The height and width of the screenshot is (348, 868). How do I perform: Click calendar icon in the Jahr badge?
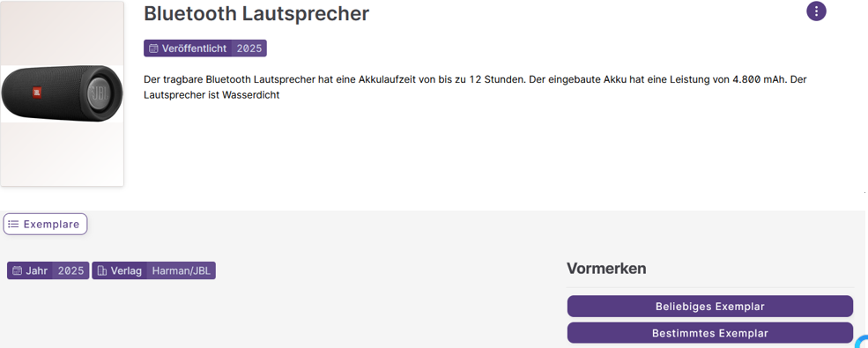point(17,270)
